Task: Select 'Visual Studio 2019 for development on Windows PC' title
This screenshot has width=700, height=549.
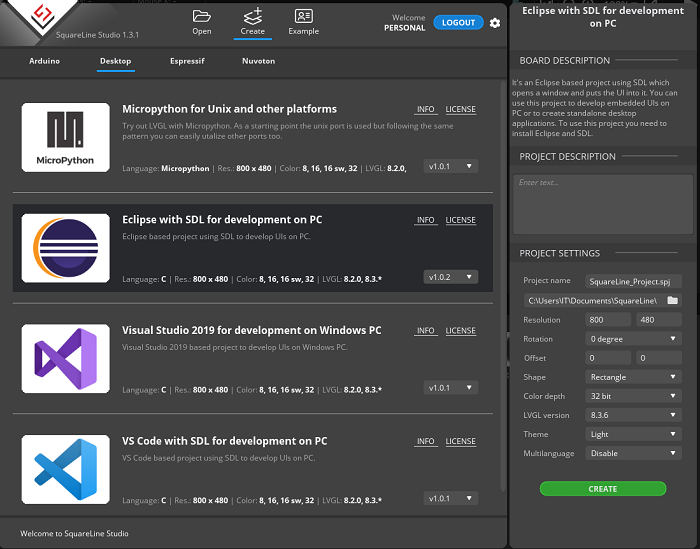Action: [x=252, y=331]
